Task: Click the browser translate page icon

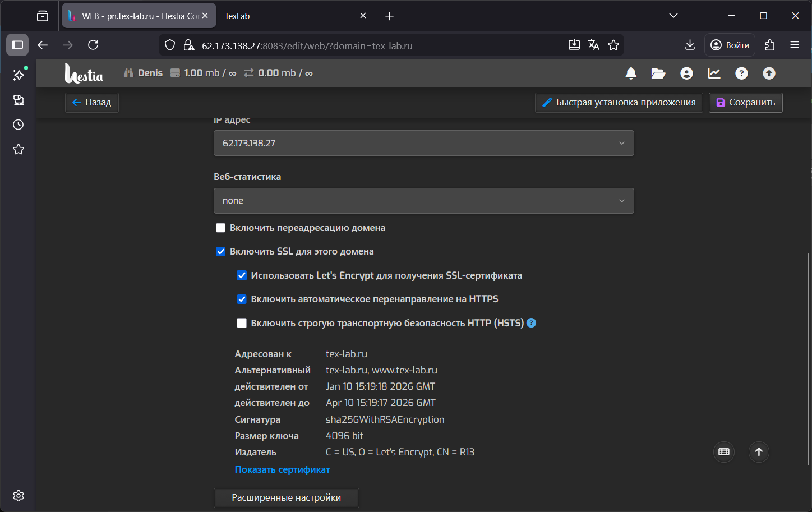Action: click(x=594, y=45)
